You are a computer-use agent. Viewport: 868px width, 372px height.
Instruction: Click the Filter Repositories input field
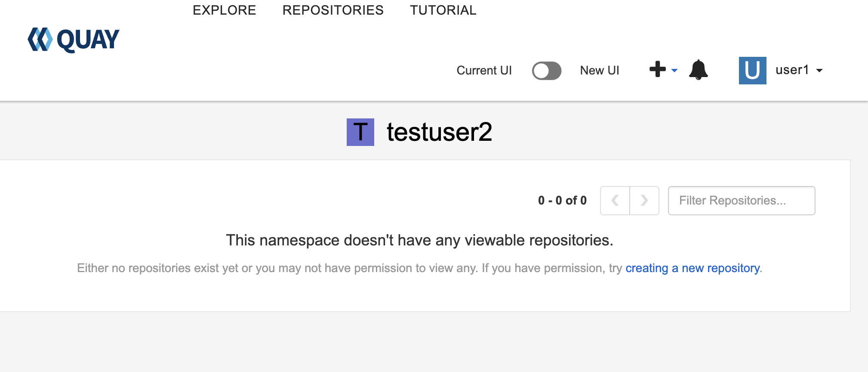click(x=741, y=201)
